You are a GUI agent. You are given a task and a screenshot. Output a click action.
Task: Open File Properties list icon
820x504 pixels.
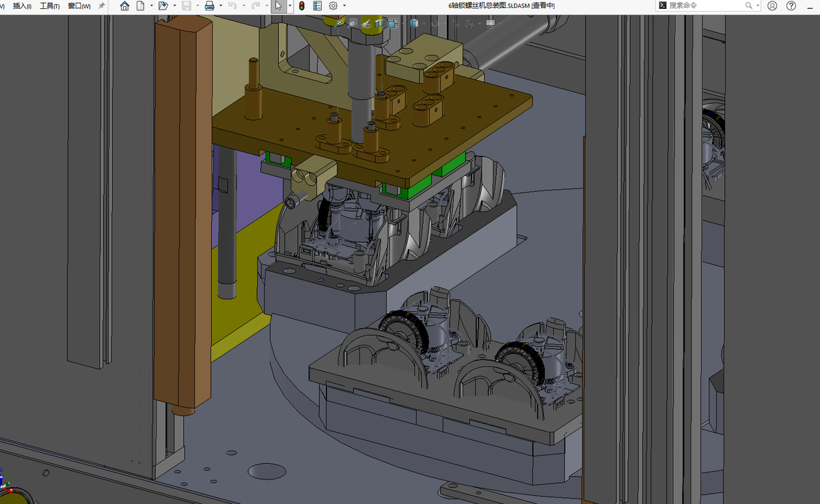pyautogui.click(x=318, y=5)
